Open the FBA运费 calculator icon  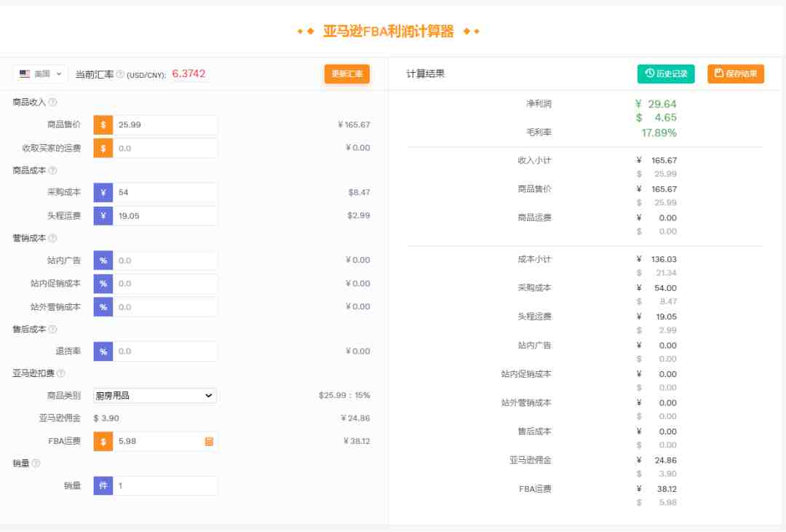coord(209,441)
